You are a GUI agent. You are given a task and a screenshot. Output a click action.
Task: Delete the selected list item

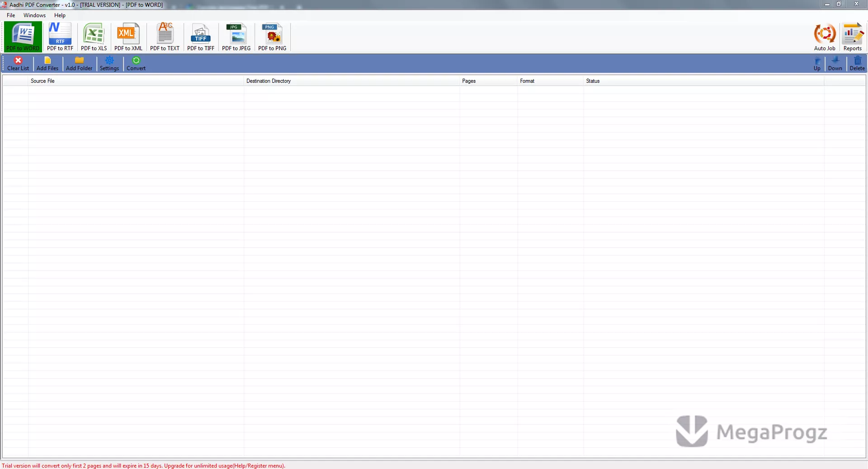click(x=857, y=64)
